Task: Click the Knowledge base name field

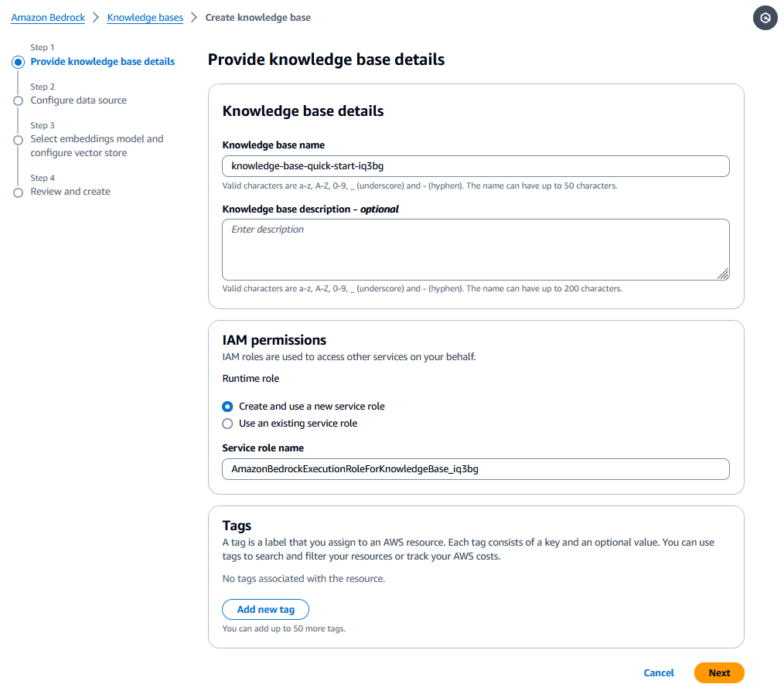Action: (x=476, y=166)
